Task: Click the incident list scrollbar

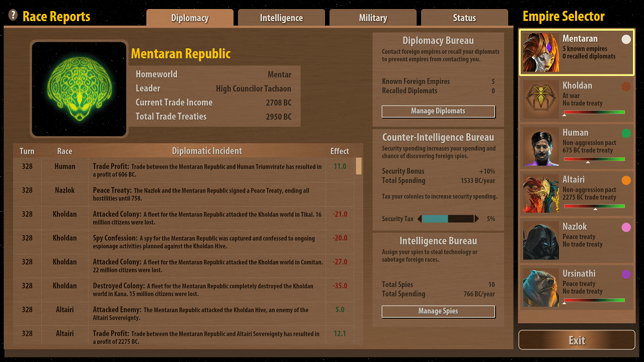Action: pos(358,166)
